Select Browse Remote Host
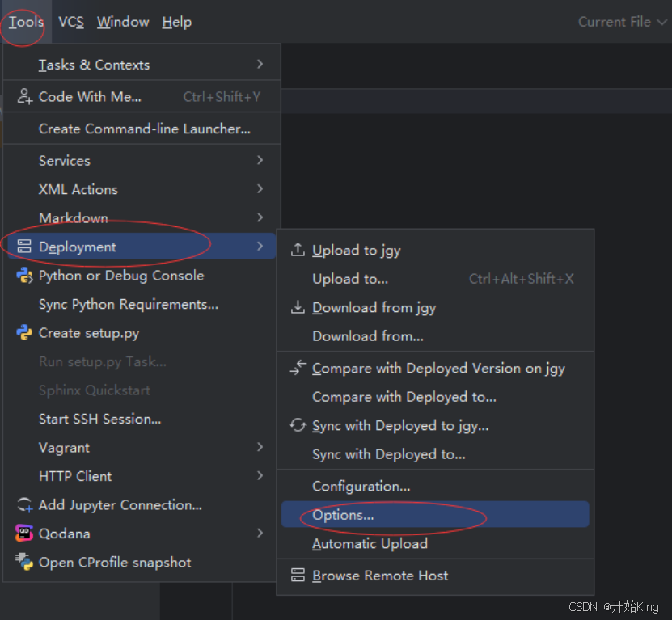 (435, 576)
